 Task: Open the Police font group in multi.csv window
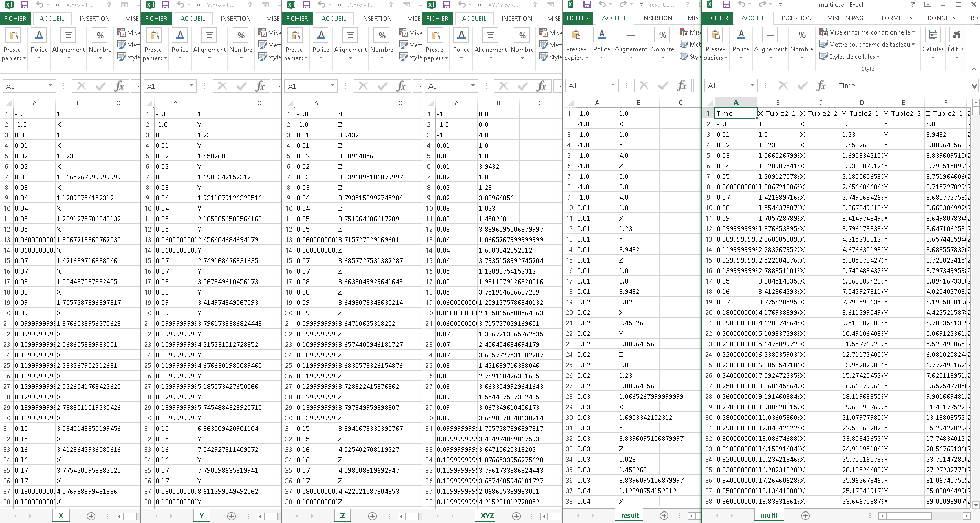(x=741, y=44)
